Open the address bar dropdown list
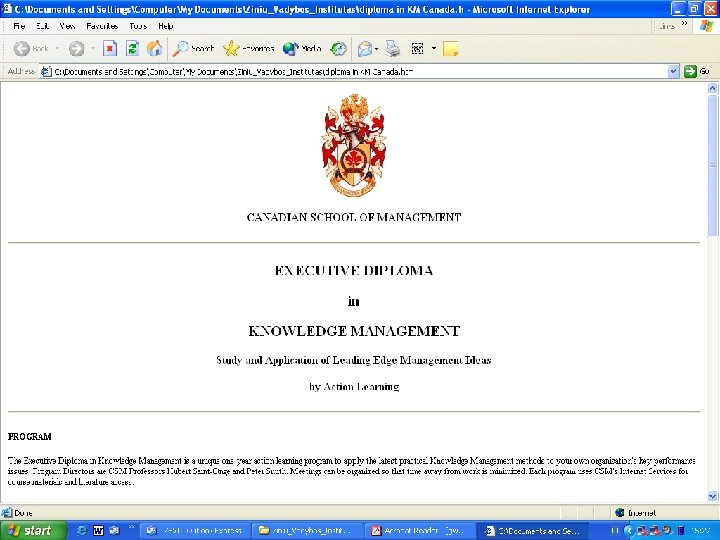Screen dimensions: 720x540 coord(673,71)
